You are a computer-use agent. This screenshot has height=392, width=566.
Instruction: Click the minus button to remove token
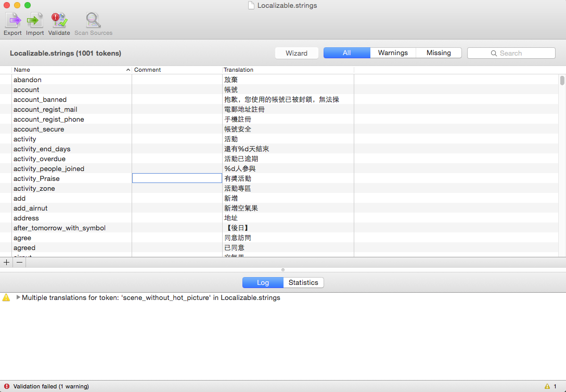coord(19,263)
